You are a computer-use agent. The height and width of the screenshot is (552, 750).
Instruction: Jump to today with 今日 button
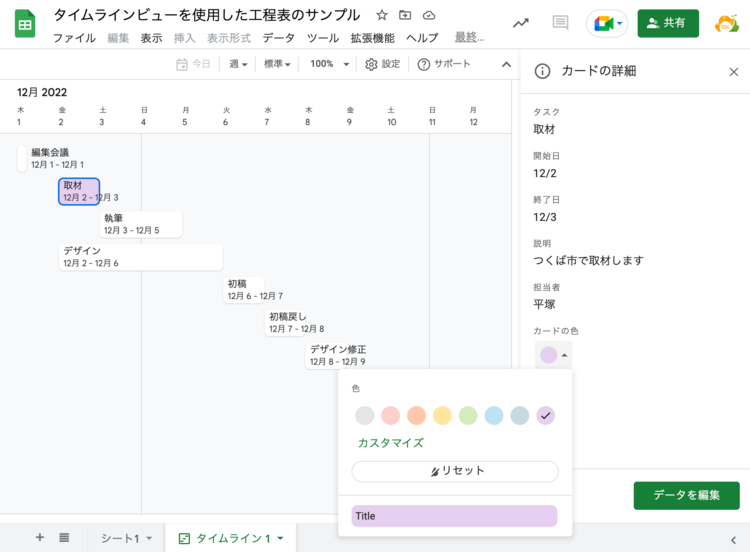tap(193, 64)
